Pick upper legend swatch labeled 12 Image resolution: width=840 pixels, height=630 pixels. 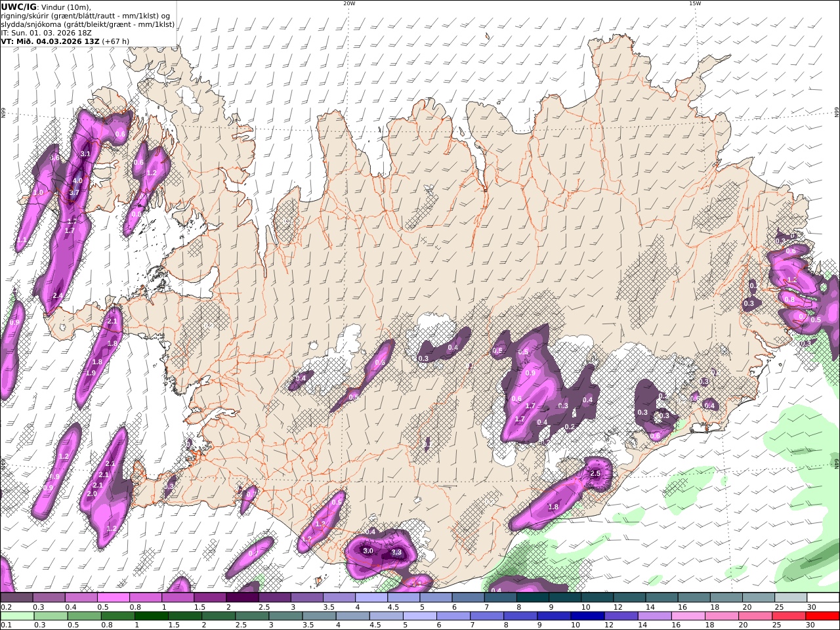click(629, 598)
